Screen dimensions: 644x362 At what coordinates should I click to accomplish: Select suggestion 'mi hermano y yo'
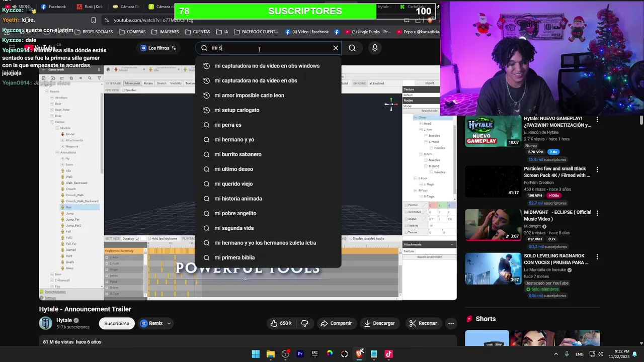coord(268,139)
